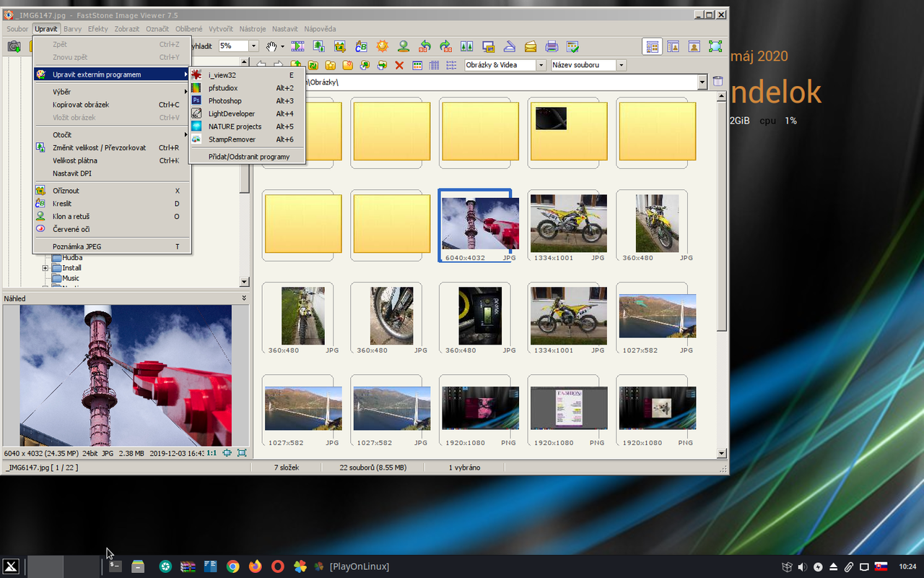Open Google Chrome from the taskbar
This screenshot has width=924, height=578.
[x=232, y=566]
